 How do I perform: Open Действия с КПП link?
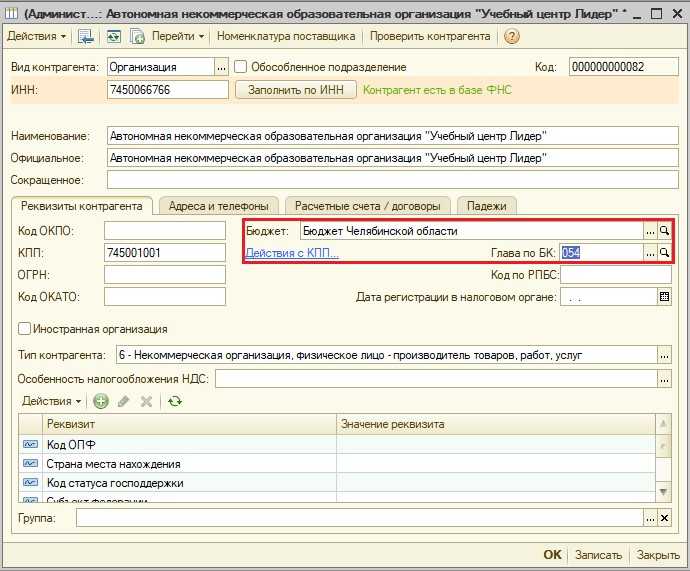click(292, 253)
